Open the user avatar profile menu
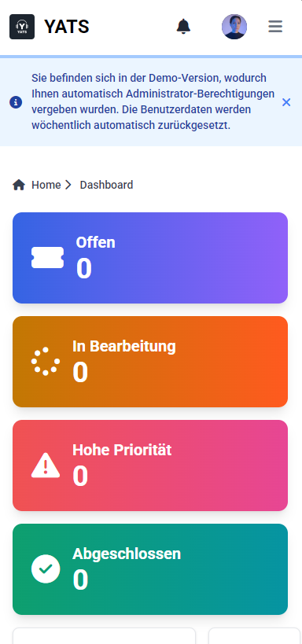This screenshot has height=644, width=302. click(x=234, y=27)
